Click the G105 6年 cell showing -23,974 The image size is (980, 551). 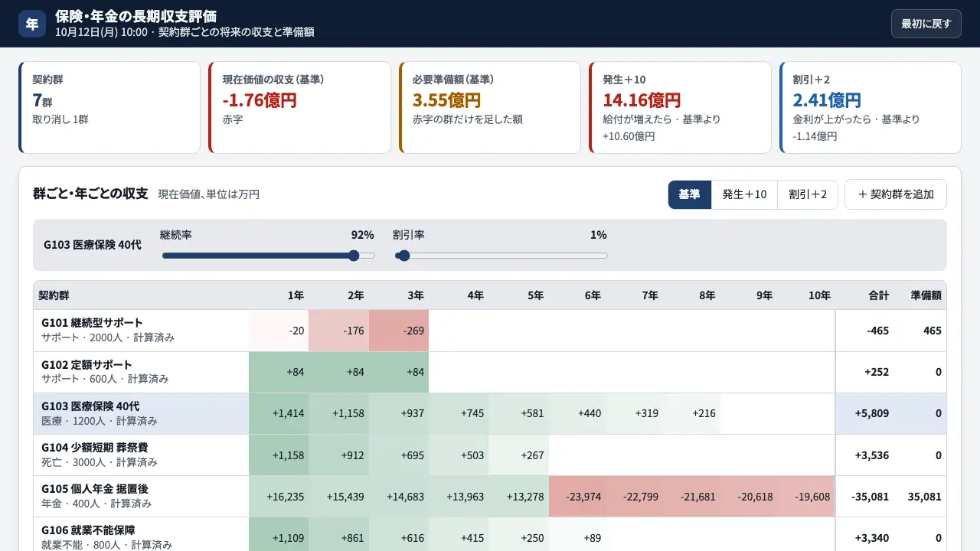(579, 497)
